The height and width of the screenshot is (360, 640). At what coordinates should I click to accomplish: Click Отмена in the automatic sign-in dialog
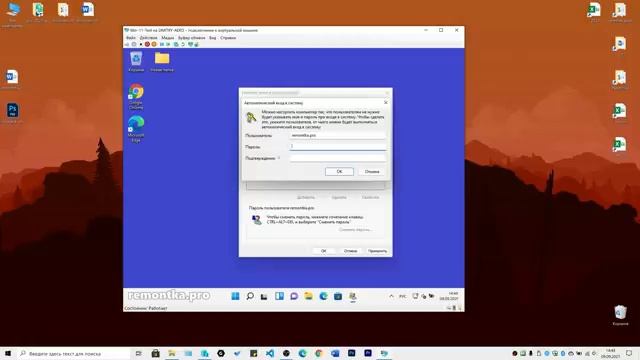(x=372, y=171)
